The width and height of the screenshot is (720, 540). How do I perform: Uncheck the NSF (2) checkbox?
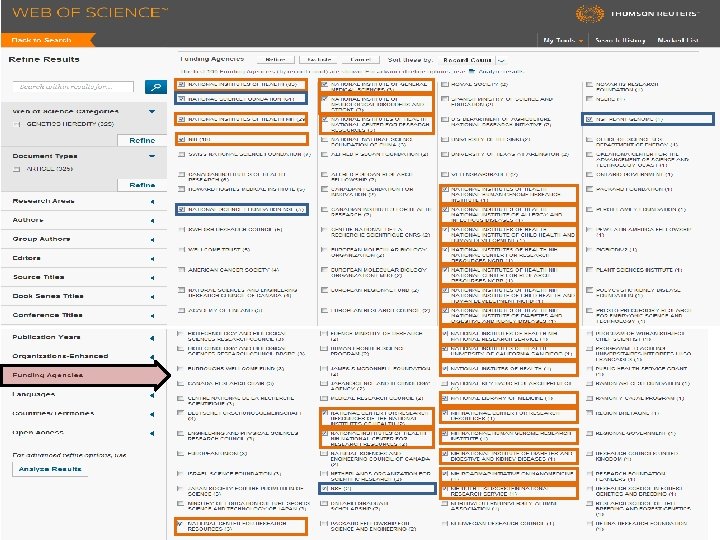point(325,489)
